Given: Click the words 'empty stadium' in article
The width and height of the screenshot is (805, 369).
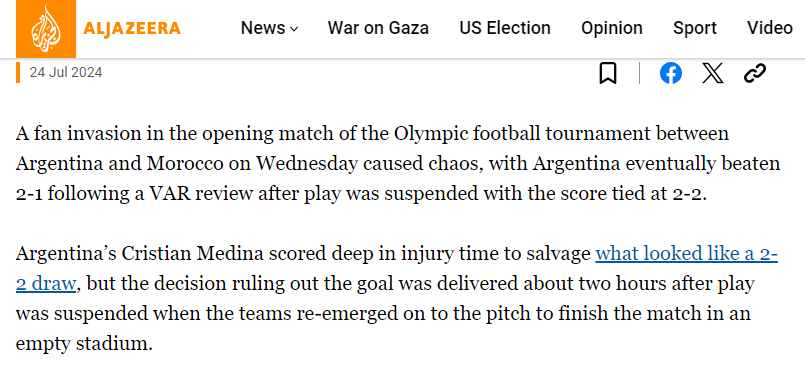Looking at the screenshot, I should (x=84, y=344).
